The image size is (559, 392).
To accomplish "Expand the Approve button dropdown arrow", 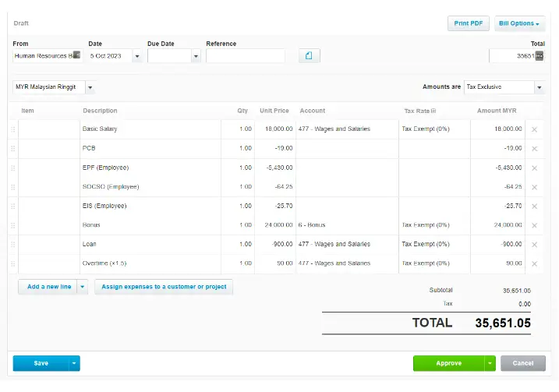I will coord(490,363).
